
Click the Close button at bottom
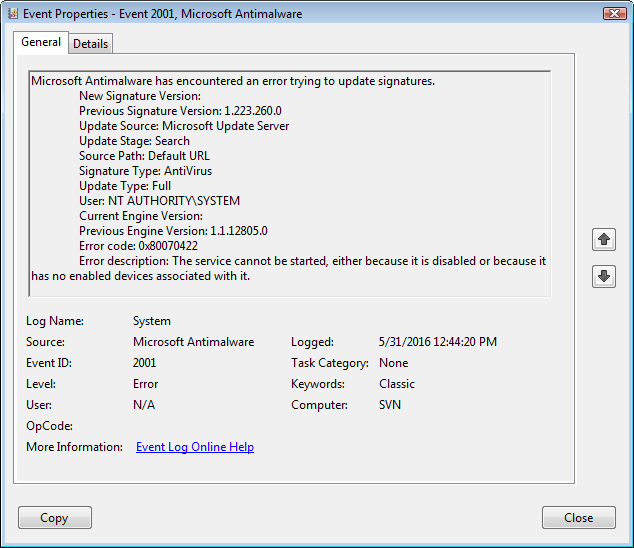[579, 518]
